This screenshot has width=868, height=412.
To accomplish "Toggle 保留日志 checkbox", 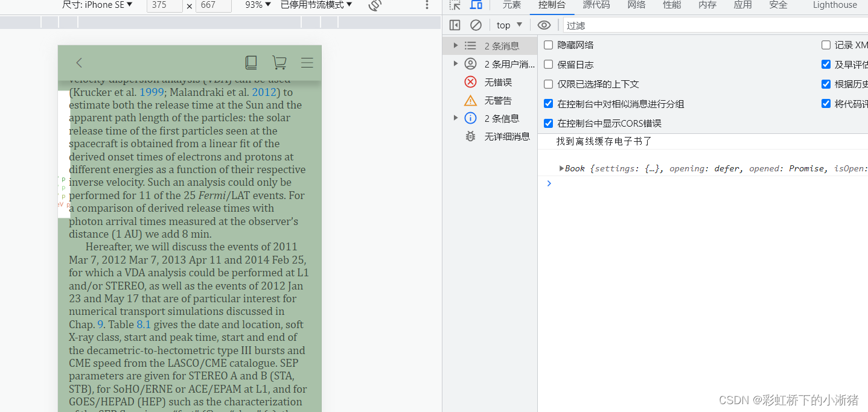I will tap(548, 65).
